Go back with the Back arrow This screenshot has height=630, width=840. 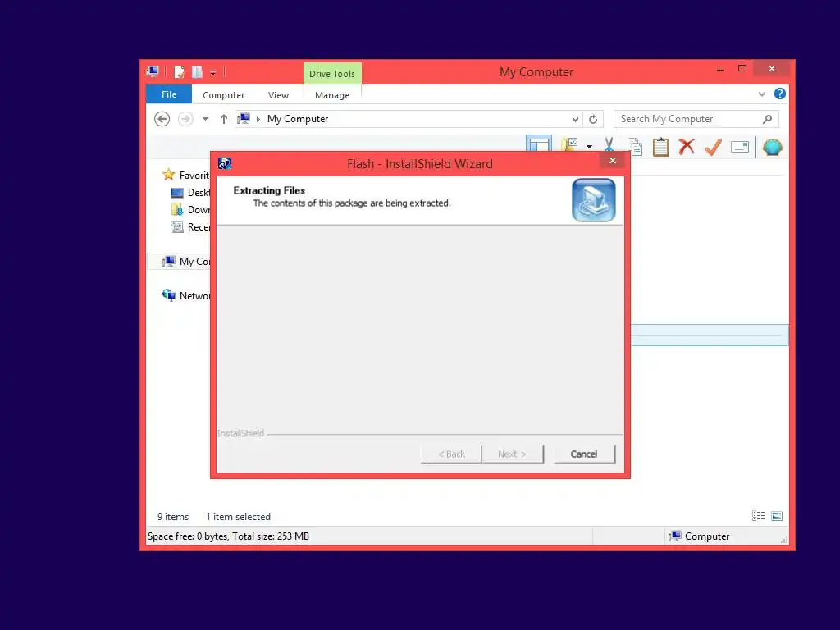[162, 119]
